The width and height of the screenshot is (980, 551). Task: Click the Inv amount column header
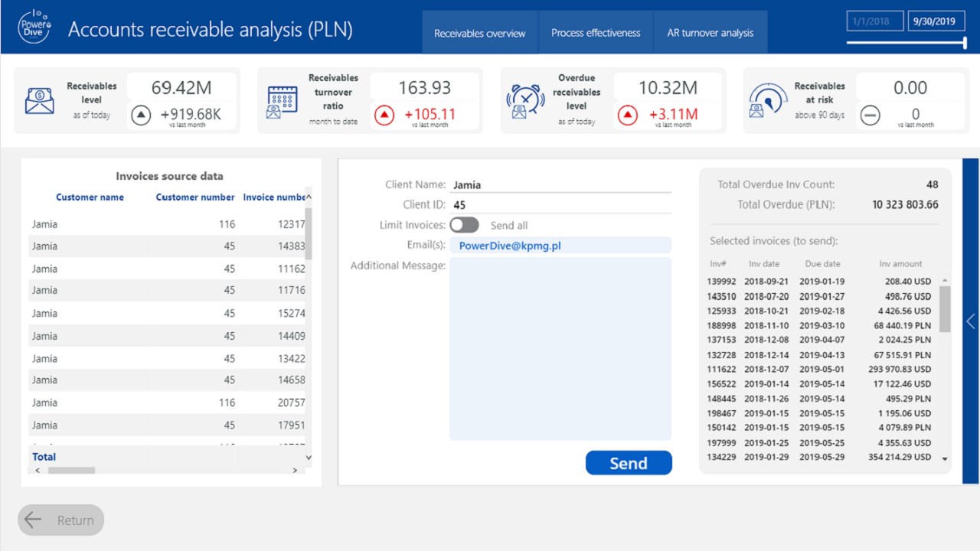point(900,264)
